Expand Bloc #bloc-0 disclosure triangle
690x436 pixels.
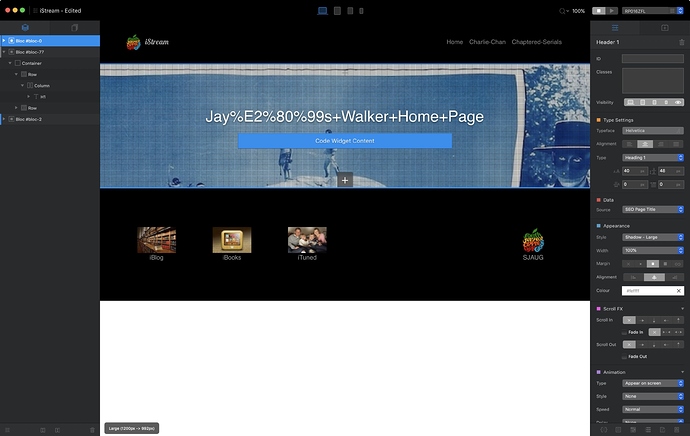[4, 41]
